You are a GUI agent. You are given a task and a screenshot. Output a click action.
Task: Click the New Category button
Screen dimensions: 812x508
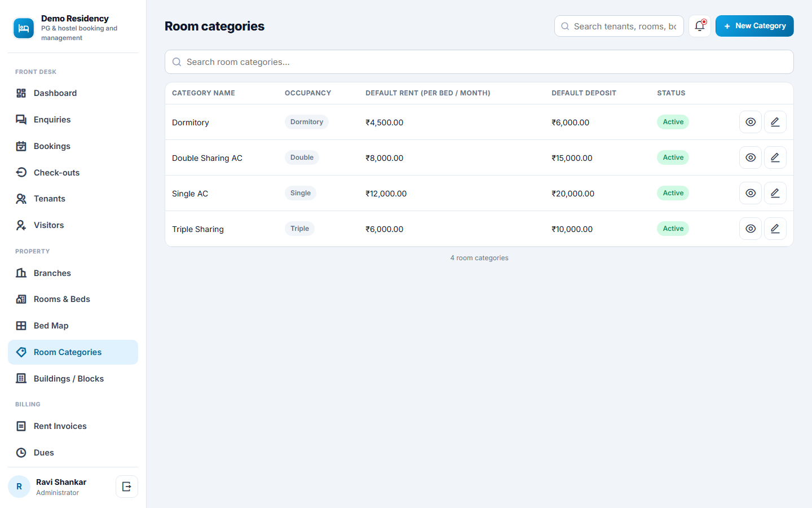point(754,26)
